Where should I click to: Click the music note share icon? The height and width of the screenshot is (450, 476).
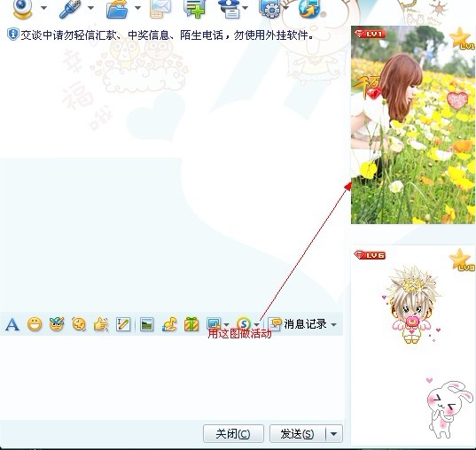pos(169,324)
